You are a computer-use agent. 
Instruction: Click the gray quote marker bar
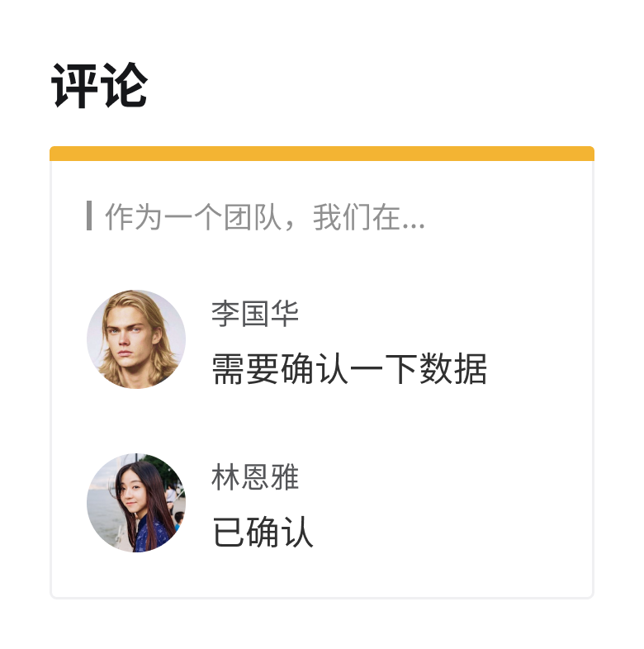[x=89, y=216]
